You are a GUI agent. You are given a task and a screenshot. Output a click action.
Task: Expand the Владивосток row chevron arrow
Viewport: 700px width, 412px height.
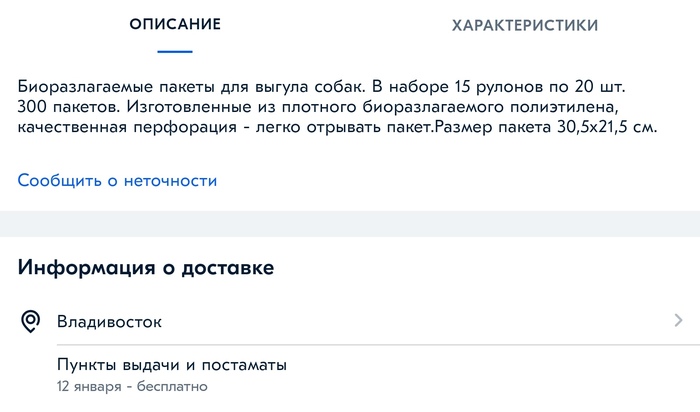(678, 321)
